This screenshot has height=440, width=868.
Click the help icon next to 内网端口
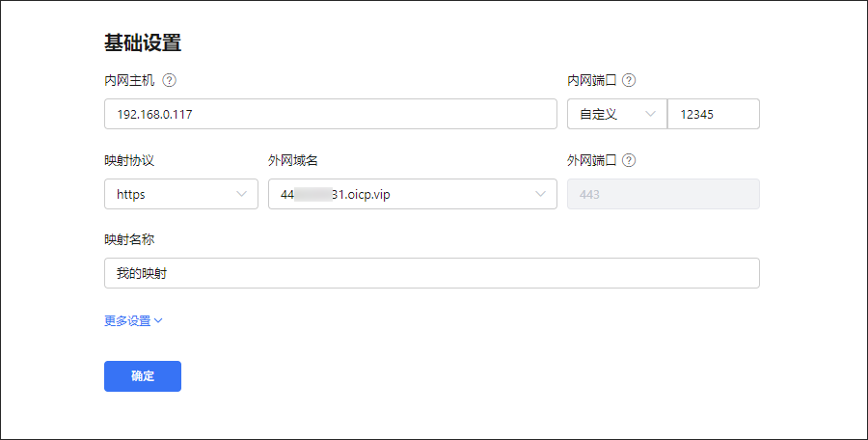tap(629, 81)
